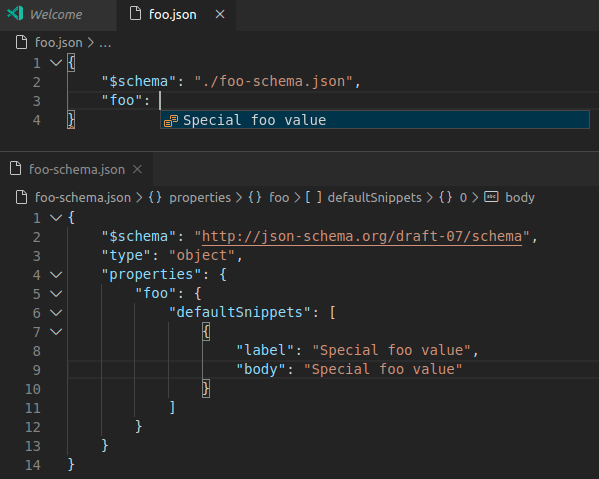Select the defaultSnippets breadcrumb segment
Screen dimensions: 599x479
(374, 197)
